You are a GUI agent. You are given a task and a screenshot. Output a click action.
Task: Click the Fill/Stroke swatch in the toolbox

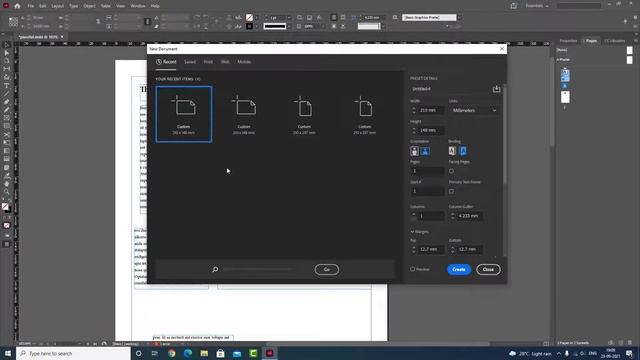(x=6, y=207)
